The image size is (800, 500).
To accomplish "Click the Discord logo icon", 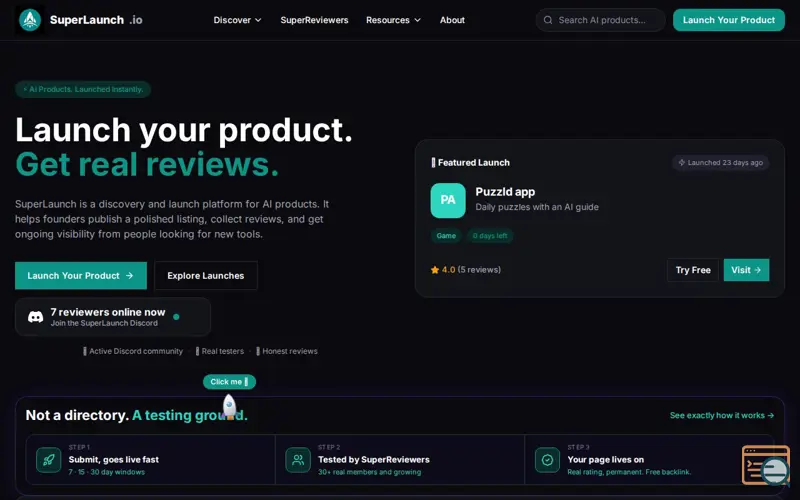I will tap(35, 317).
